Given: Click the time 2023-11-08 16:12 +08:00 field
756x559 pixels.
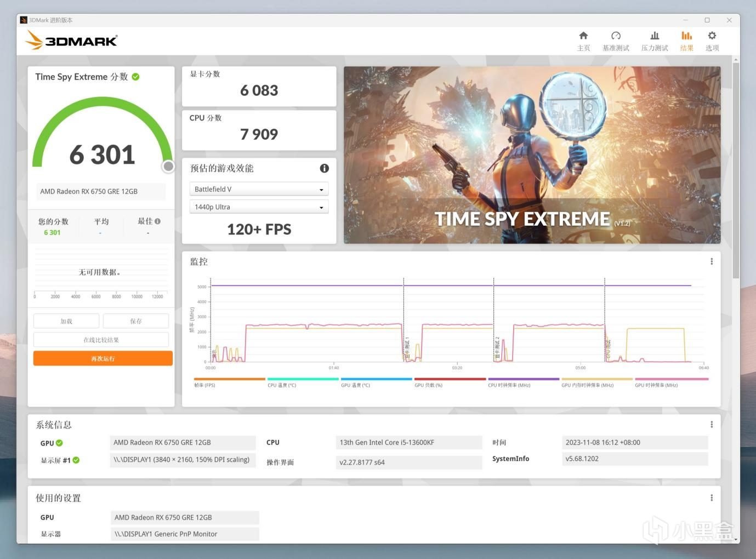Looking at the screenshot, I should click(635, 442).
